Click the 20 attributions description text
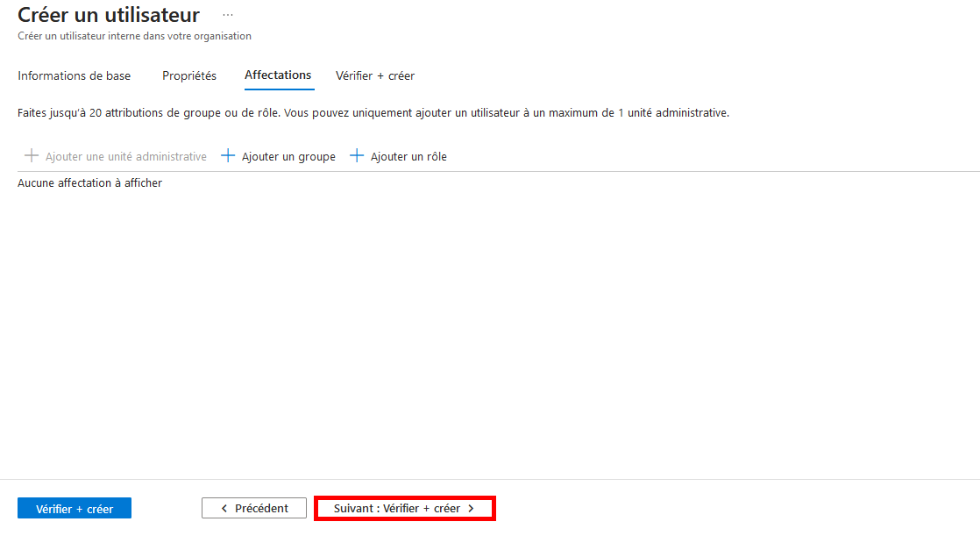The width and height of the screenshot is (980, 536). click(x=373, y=113)
